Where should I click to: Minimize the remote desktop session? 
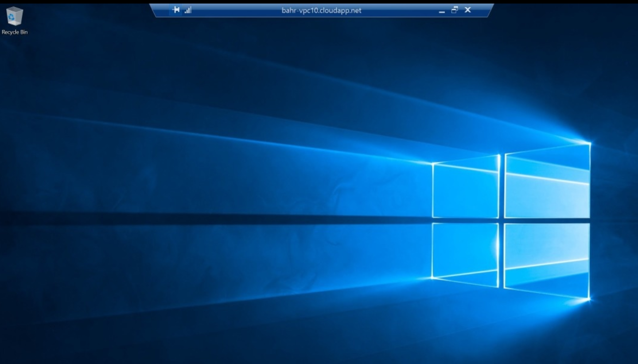tap(441, 10)
